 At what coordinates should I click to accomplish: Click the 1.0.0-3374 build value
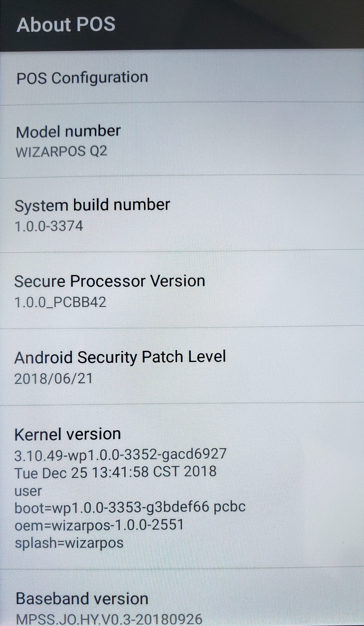49,226
